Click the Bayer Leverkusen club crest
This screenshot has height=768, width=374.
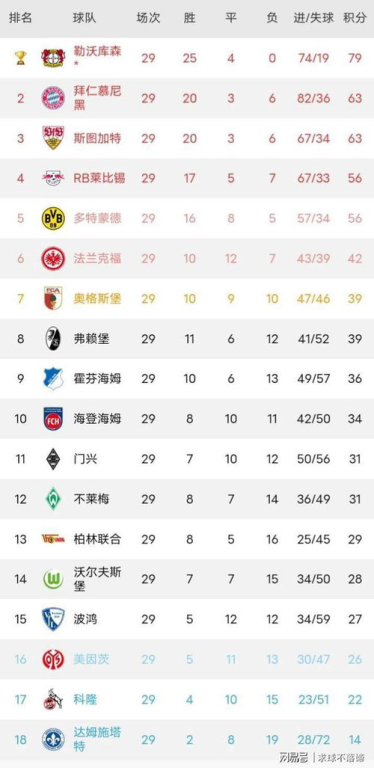(x=53, y=58)
